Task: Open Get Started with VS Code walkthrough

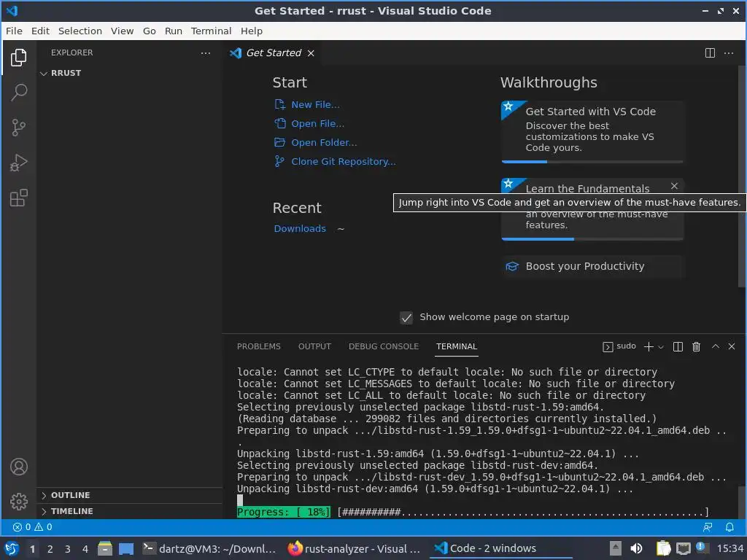Action: click(x=592, y=131)
